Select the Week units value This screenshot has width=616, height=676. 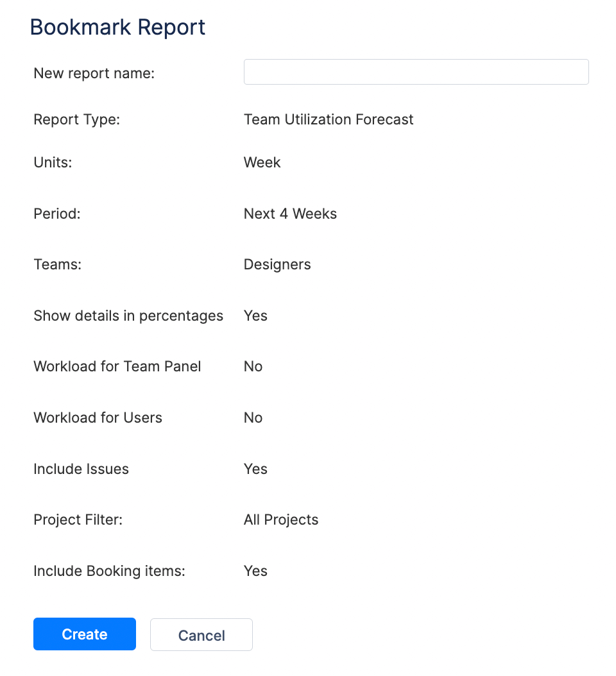pyautogui.click(x=262, y=162)
